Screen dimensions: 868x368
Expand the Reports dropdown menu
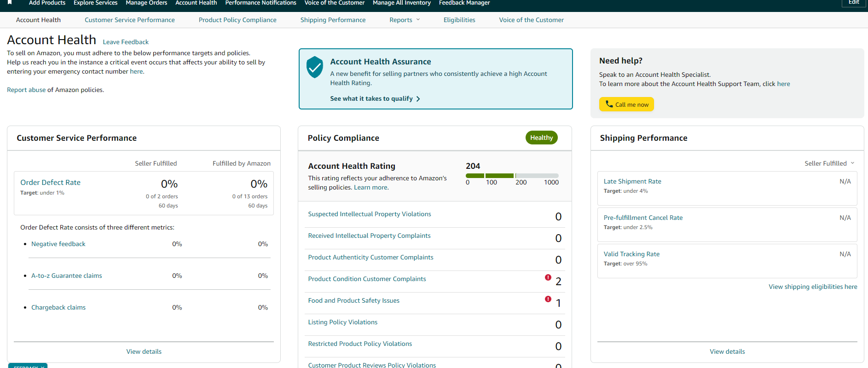405,20
